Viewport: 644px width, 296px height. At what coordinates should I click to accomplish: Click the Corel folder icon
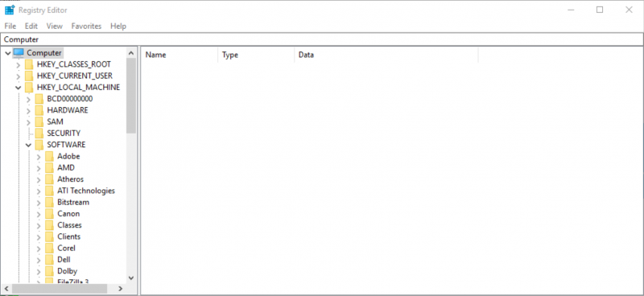coord(49,249)
